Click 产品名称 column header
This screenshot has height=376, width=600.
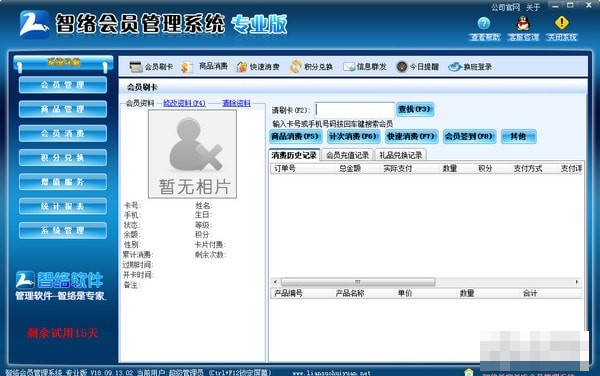[350, 293]
